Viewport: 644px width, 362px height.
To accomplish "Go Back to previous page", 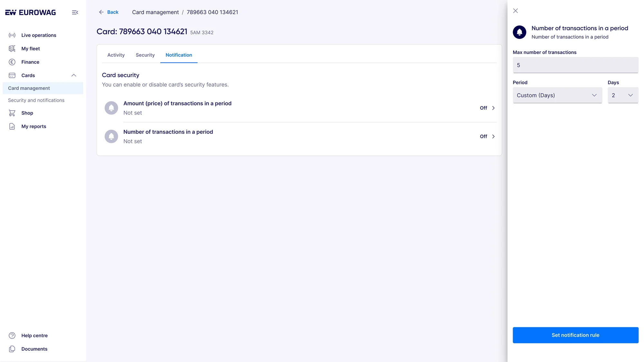I will pos(109,12).
